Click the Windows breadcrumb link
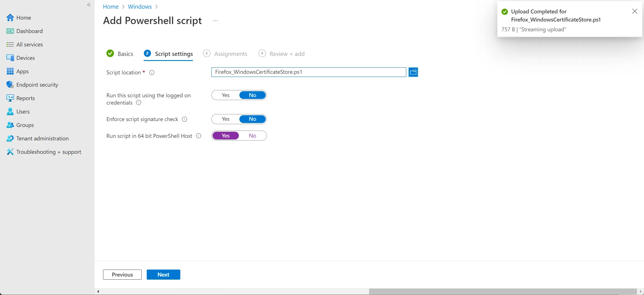This screenshot has width=644, height=295. [x=140, y=7]
